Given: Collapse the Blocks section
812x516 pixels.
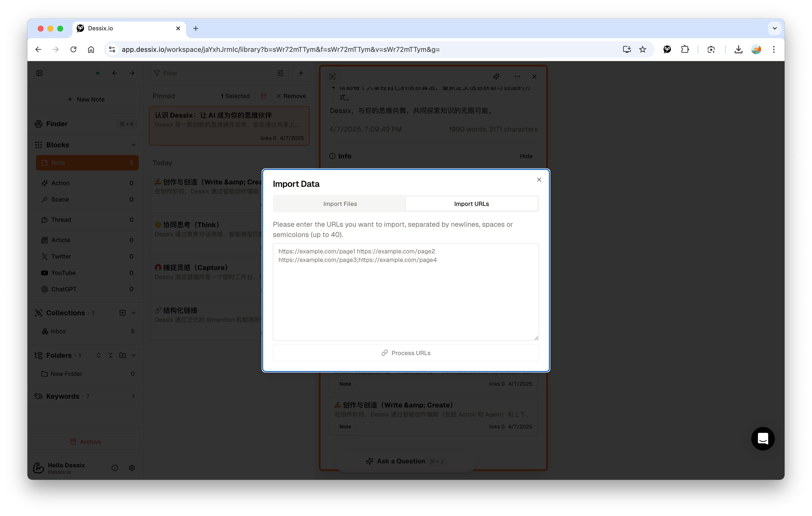Looking at the screenshot, I should point(134,145).
